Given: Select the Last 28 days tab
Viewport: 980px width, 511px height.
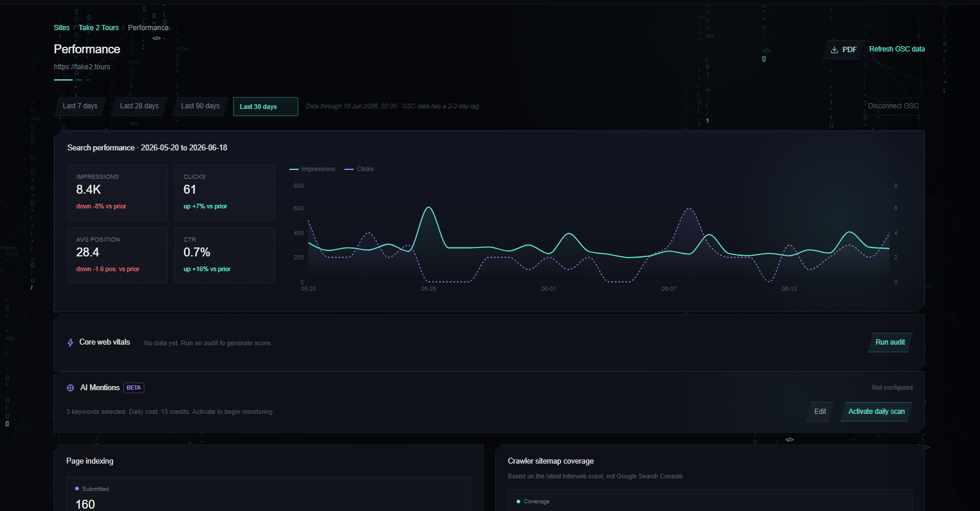Looking at the screenshot, I should coord(139,106).
